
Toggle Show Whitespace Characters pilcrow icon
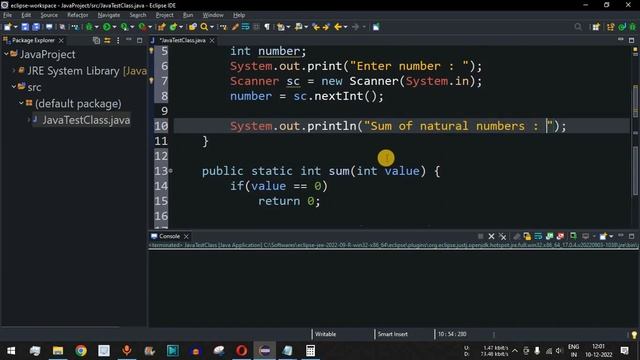click(267, 27)
